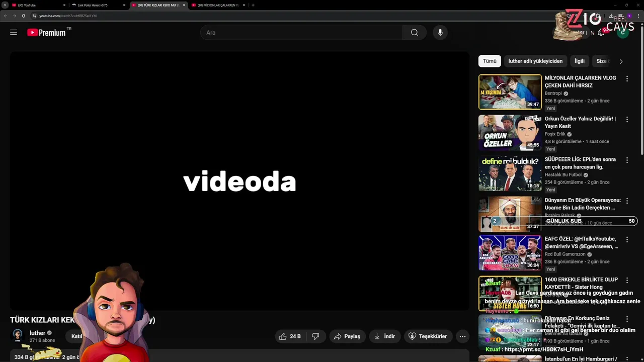Select the luther adlı yükleyiciden chip

click(x=535, y=61)
